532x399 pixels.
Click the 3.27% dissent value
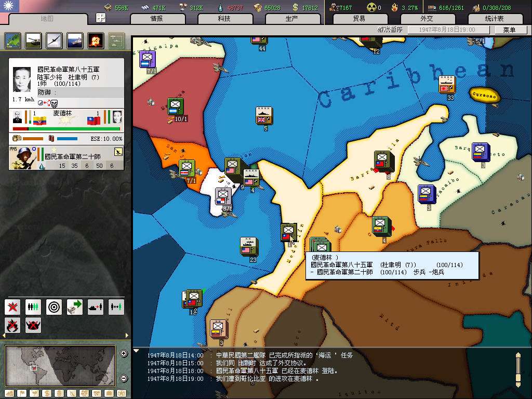(410, 7)
